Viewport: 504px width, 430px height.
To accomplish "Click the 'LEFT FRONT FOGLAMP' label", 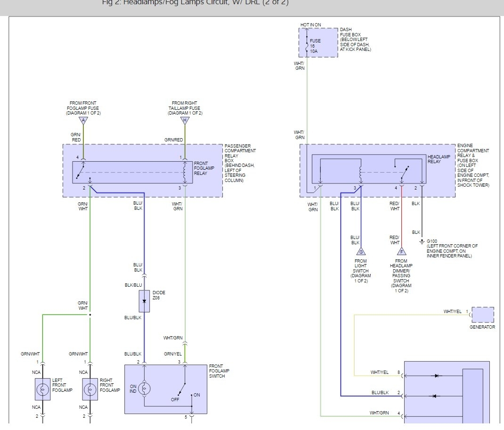I will [x=62, y=385].
